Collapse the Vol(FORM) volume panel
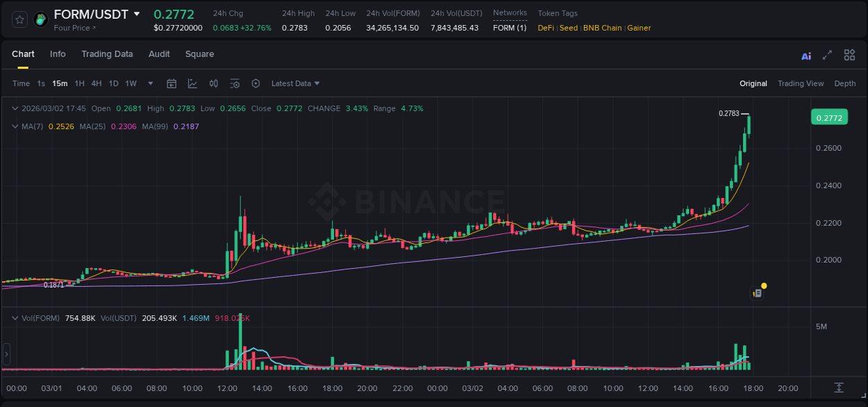 [x=15, y=317]
